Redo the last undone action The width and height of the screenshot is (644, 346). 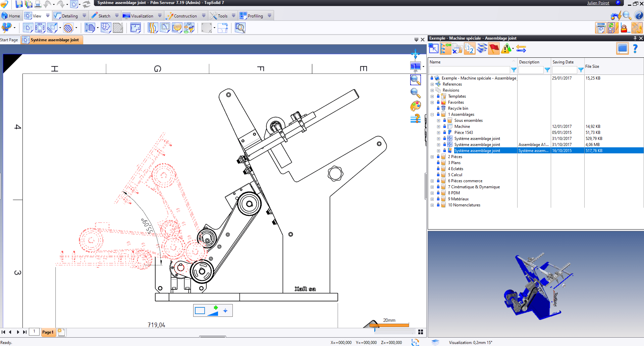60,4
